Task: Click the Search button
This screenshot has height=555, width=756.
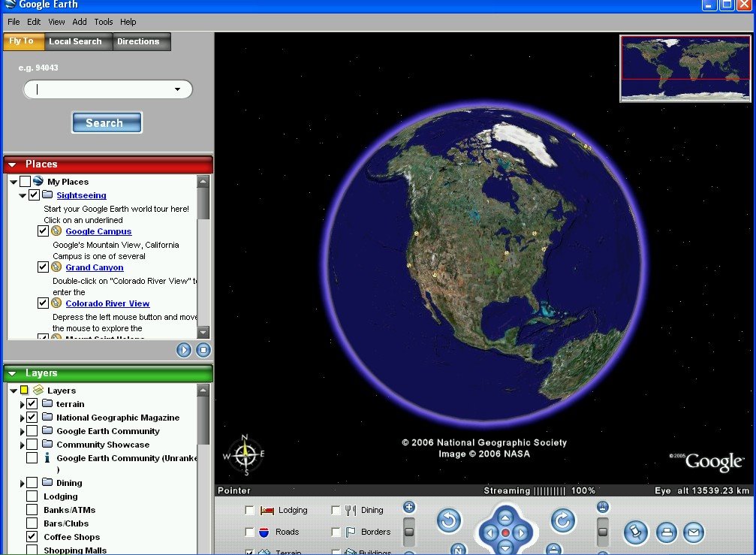Action: pos(107,122)
